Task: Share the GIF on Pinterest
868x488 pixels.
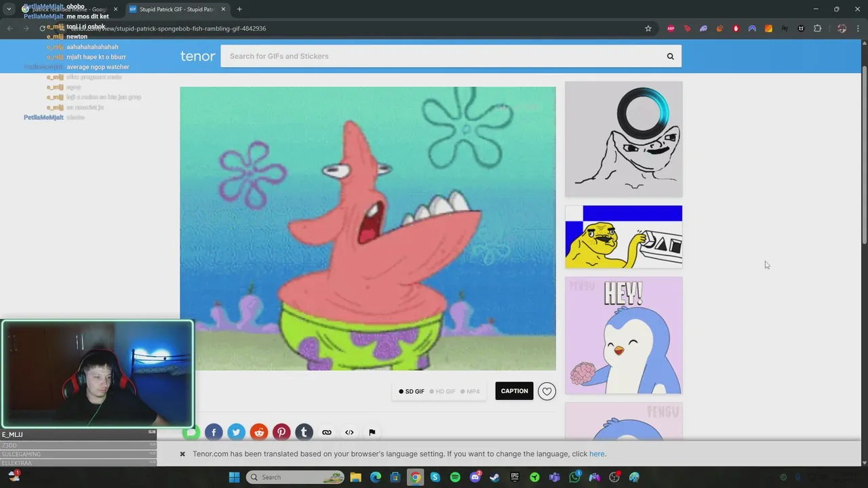Action: coord(281,432)
